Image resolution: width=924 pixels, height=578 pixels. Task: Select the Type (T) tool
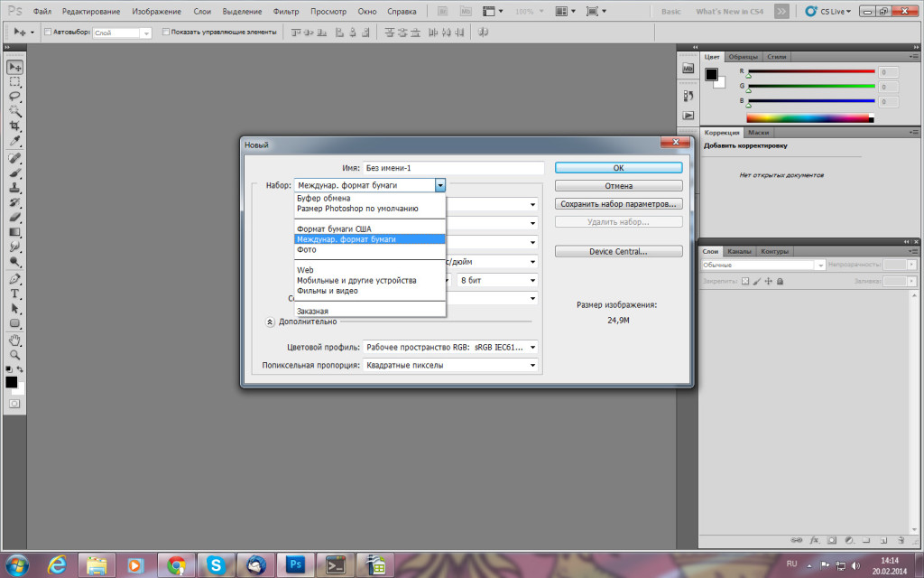click(15, 294)
